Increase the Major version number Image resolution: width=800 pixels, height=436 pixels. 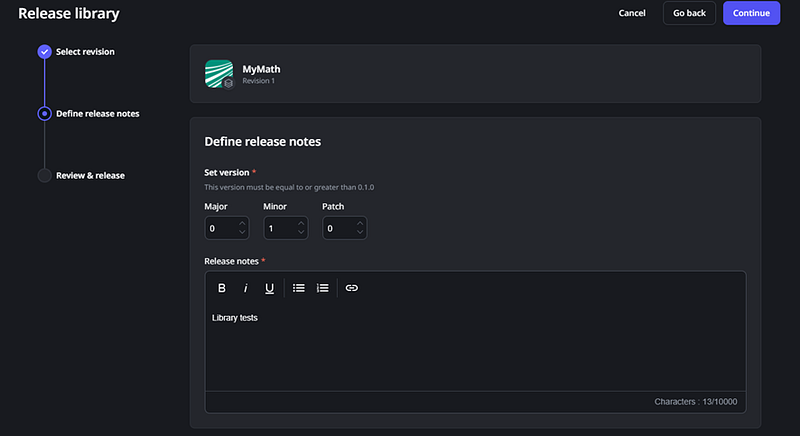(242, 223)
